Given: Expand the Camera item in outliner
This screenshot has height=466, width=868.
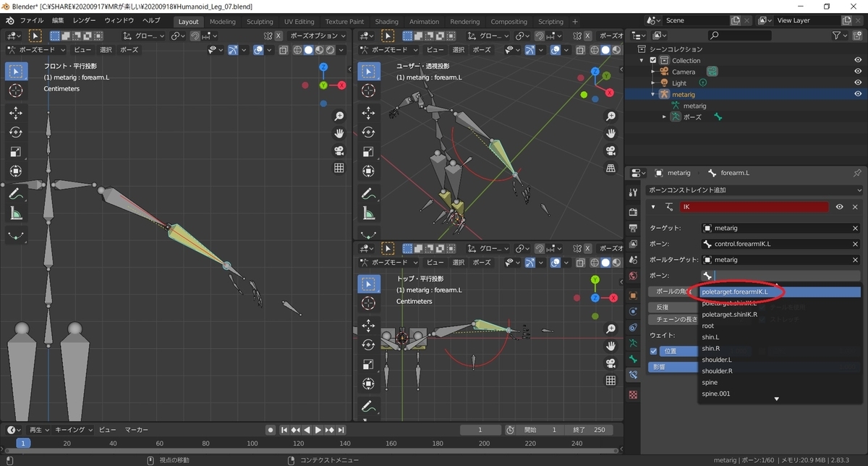Looking at the screenshot, I should pos(653,72).
